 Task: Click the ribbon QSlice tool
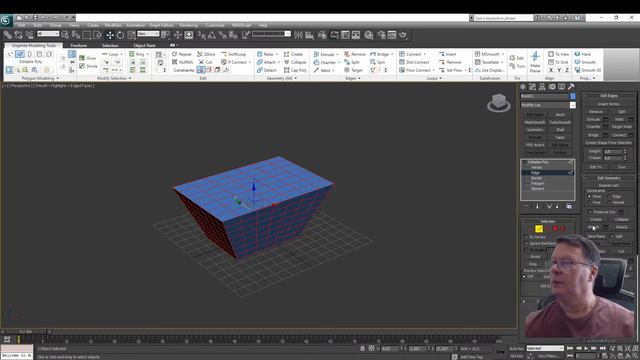point(206,54)
